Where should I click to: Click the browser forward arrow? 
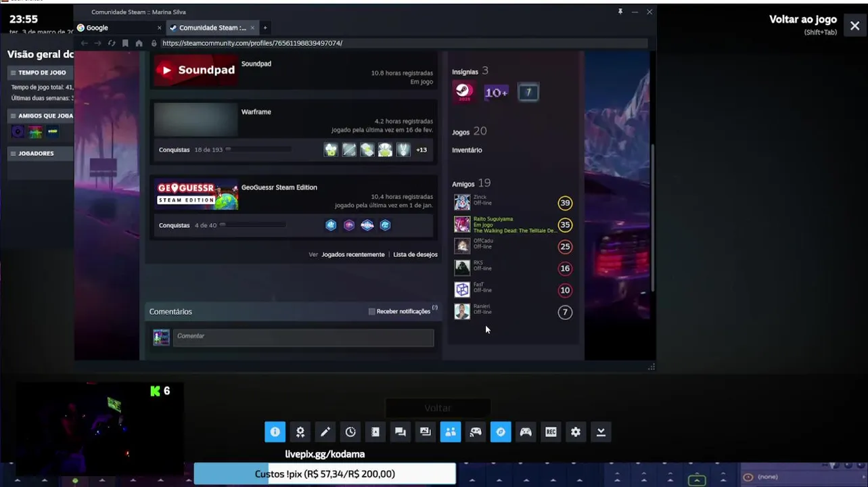click(97, 43)
